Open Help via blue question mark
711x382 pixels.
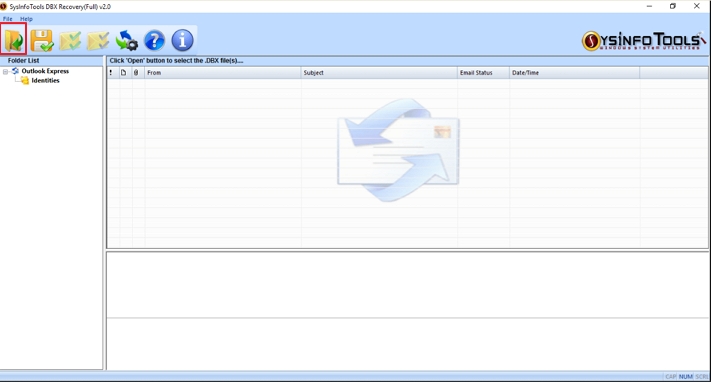pyautogui.click(x=155, y=40)
